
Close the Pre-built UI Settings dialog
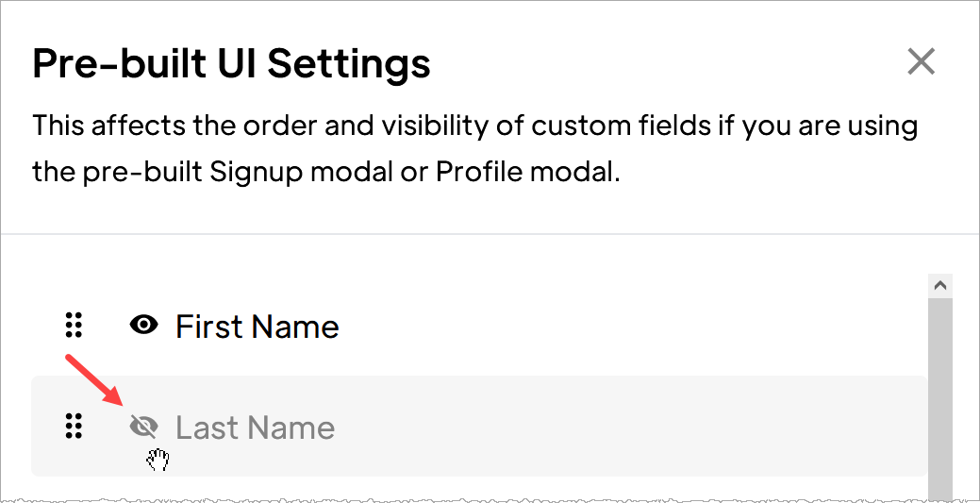coord(922,62)
